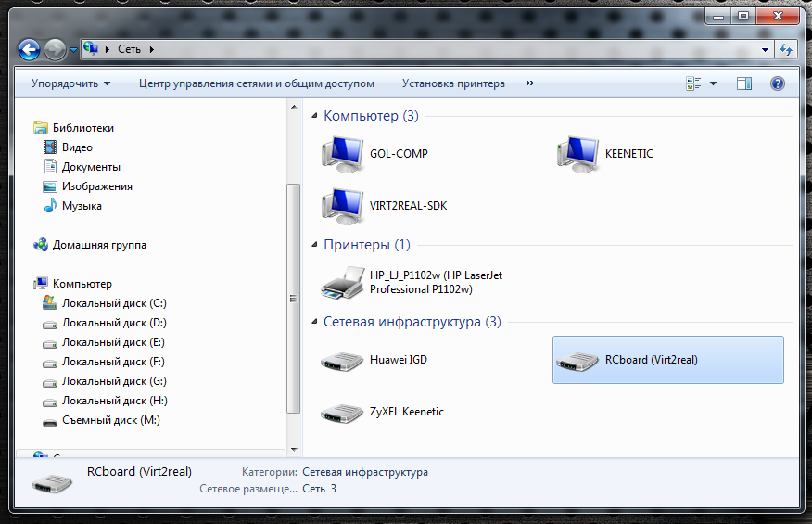
Task: Toggle the preview pane button
Action: pos(744,83)
